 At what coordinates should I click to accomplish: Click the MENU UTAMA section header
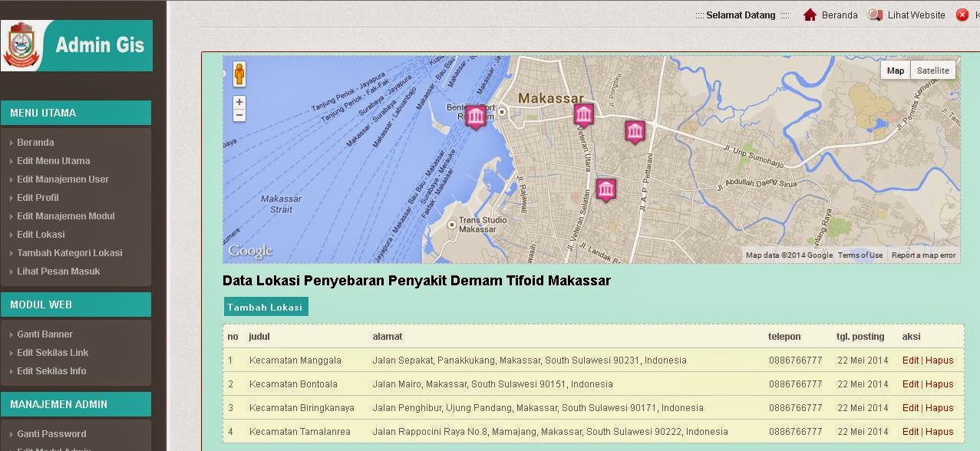(76, 113)
